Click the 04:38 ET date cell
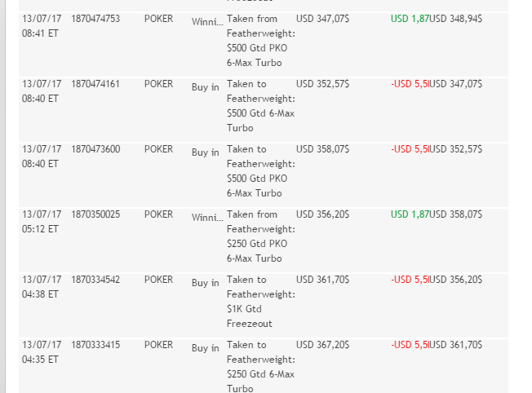 (41, 287)
